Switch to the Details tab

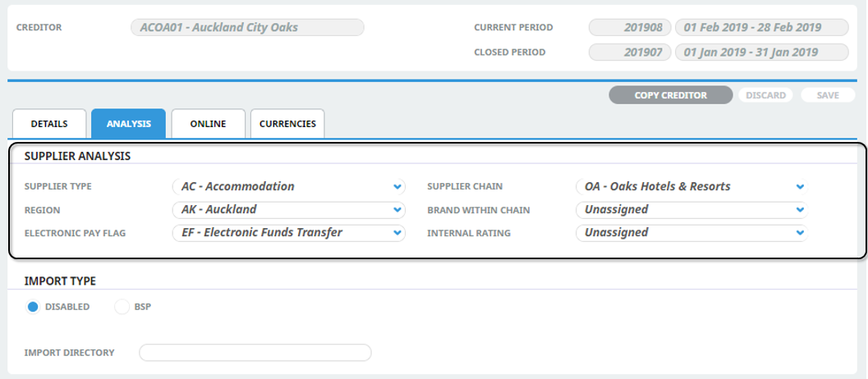pyautogui.click(x=49, y=124)
